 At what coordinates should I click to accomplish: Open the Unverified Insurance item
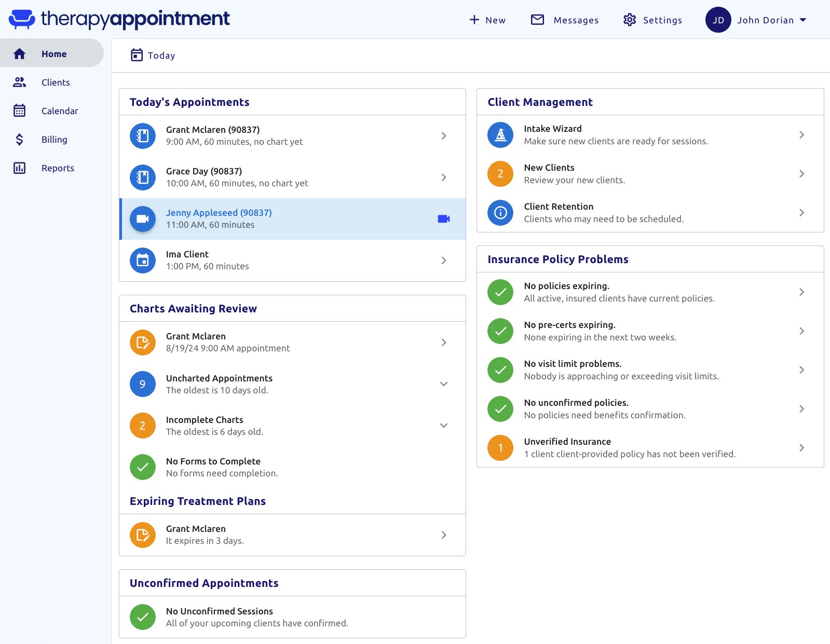pyautogui.click(x=567, y=442)
